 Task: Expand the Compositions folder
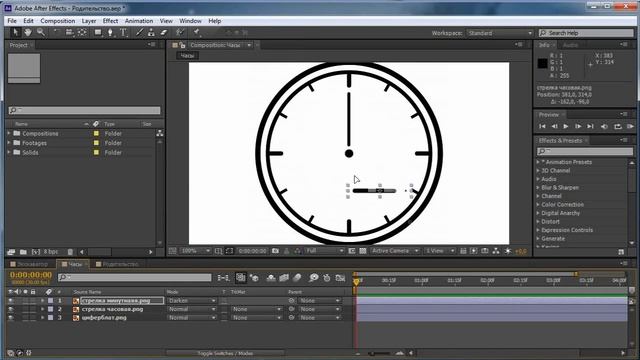(9, 133)
